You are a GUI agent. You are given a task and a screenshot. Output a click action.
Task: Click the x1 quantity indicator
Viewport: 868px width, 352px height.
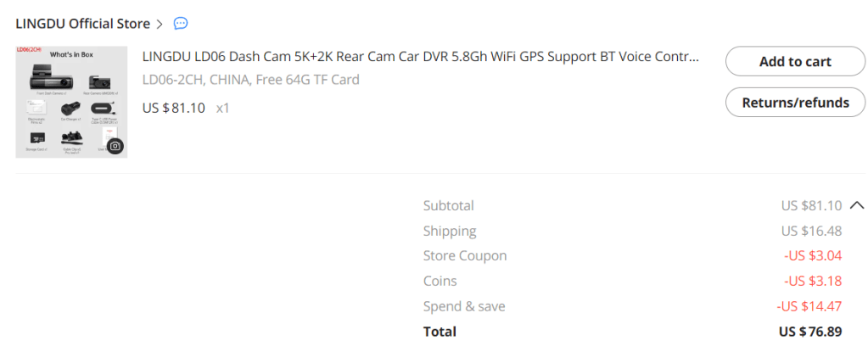pyautogui.click(x=223, y=108)
